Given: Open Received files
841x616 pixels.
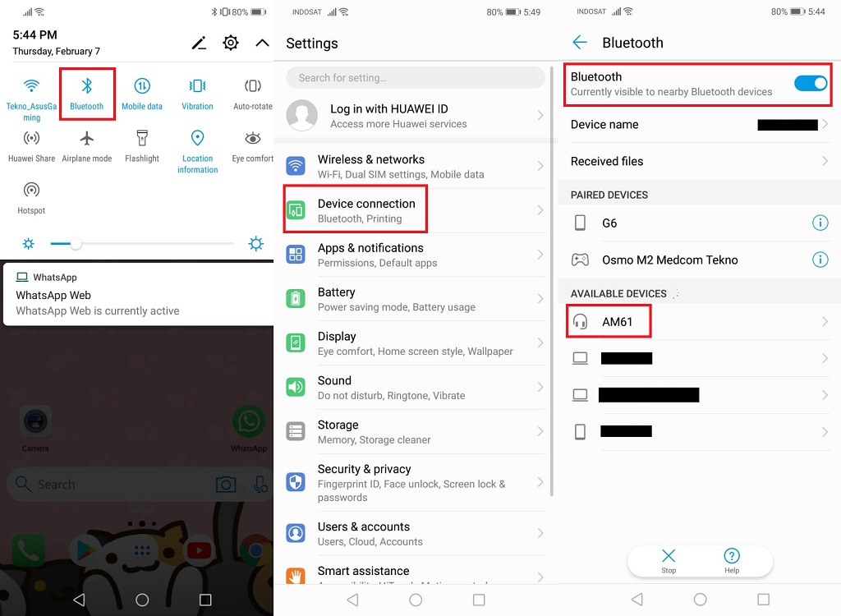Looking at the screenshot, I should tap(700, 161).
